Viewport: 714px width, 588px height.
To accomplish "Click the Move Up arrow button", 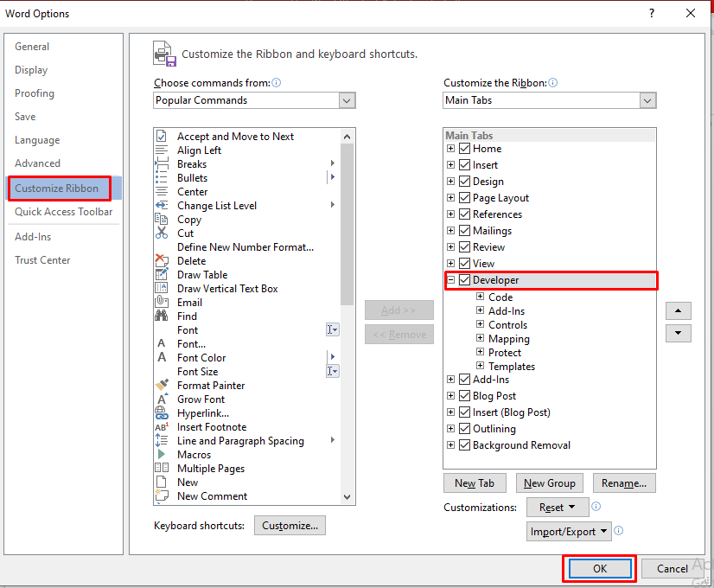I will [x=678, y=310].
